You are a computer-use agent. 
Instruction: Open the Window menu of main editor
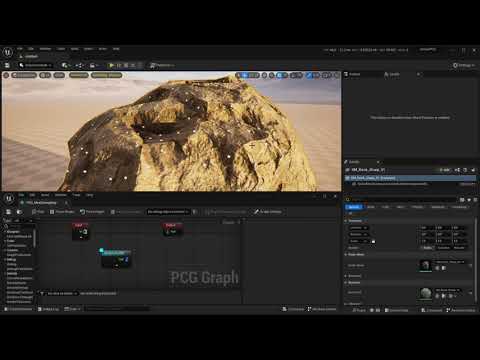coord(45,49)
